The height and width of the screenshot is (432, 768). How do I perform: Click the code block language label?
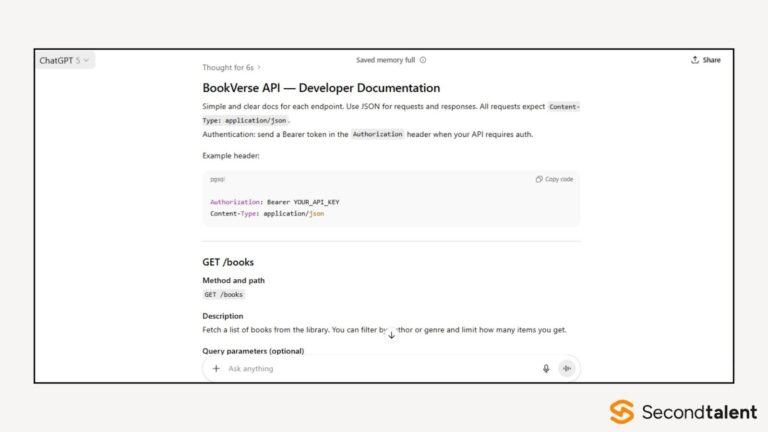click(217, 179)
